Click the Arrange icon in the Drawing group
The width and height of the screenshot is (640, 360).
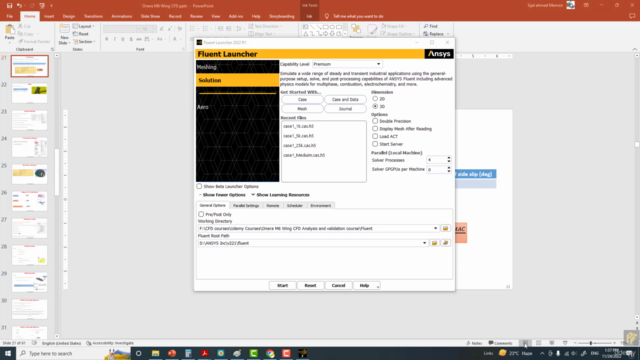tap(356, 29)
